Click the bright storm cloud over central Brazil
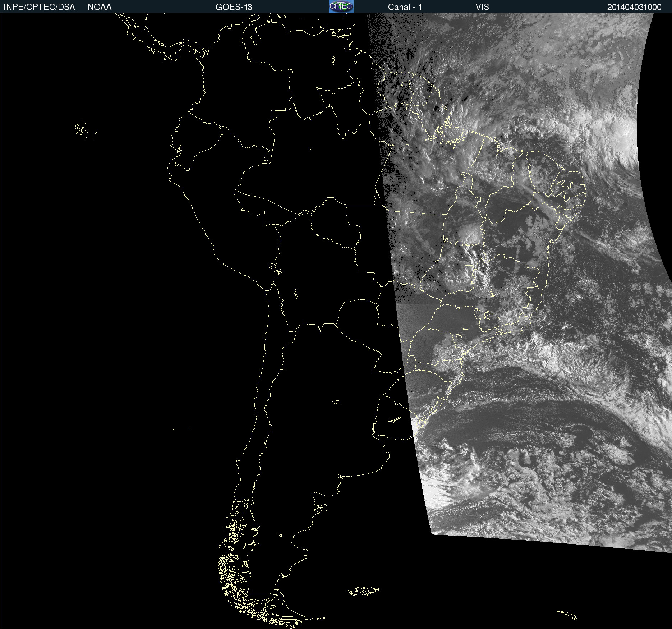The image size is (672, 629). (x=469, y=234)
